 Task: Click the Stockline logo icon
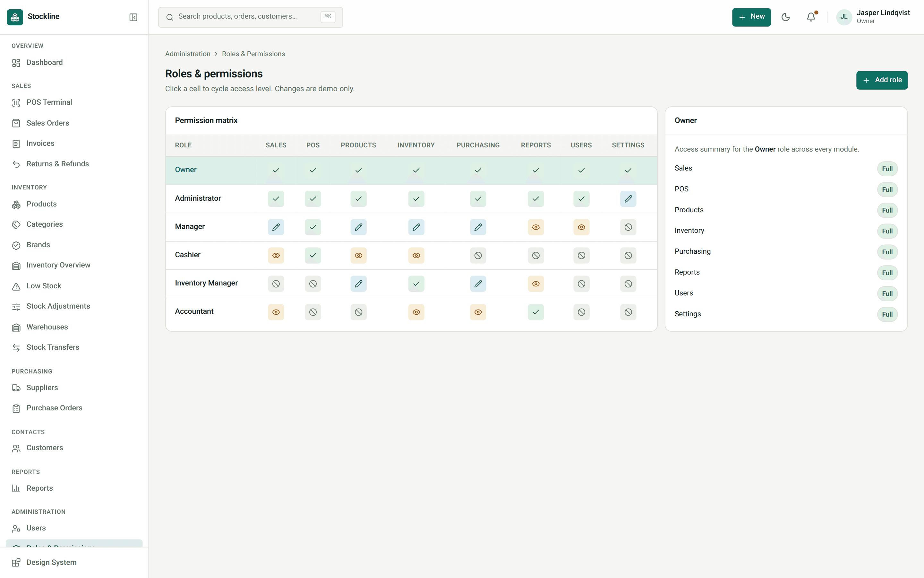(x=15, y=17)
